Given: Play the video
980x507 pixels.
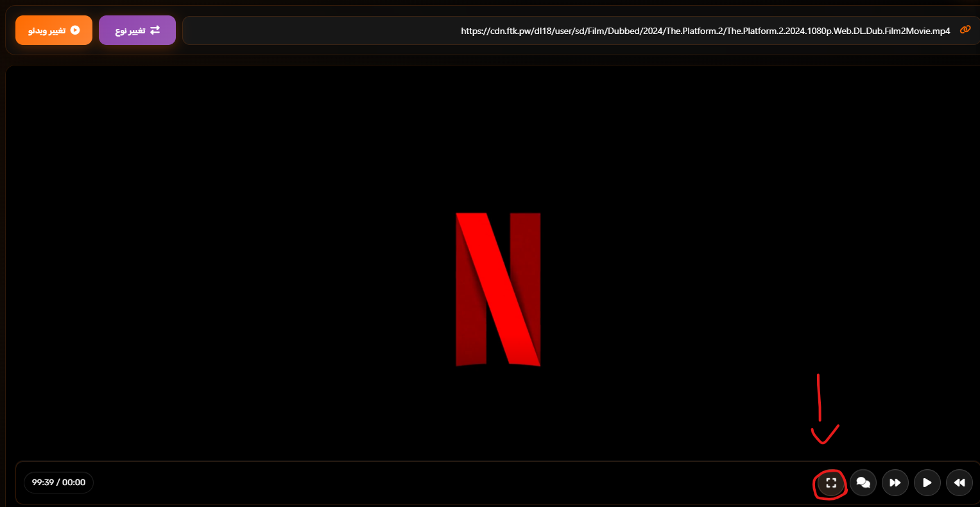Looking at the screenshot, I should 927,483.
